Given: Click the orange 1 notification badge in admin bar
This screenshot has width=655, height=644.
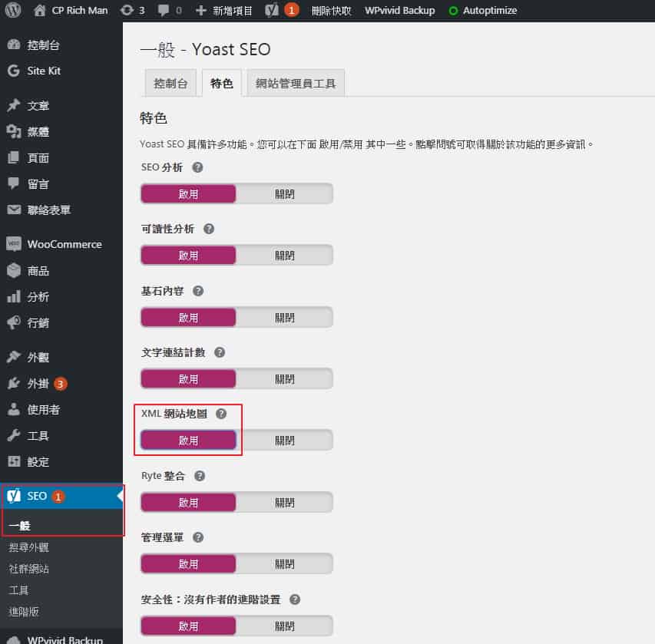Looking at the screenshot, I should point(292,10).
